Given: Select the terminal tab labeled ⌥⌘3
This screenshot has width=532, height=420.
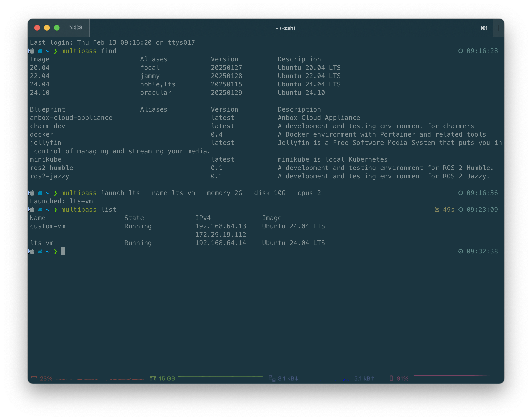Looking at the screenshot, I should [x=76, y=28].
